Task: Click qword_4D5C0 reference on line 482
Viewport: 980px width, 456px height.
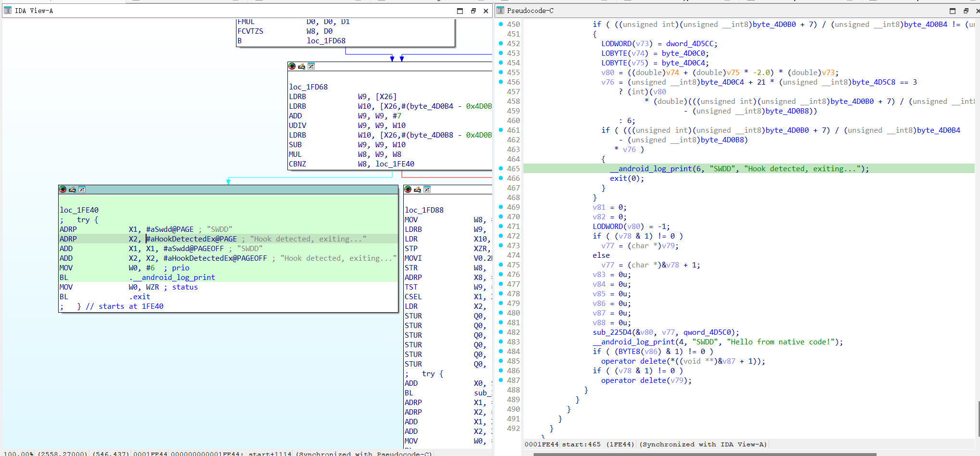Action: (707, 332)
